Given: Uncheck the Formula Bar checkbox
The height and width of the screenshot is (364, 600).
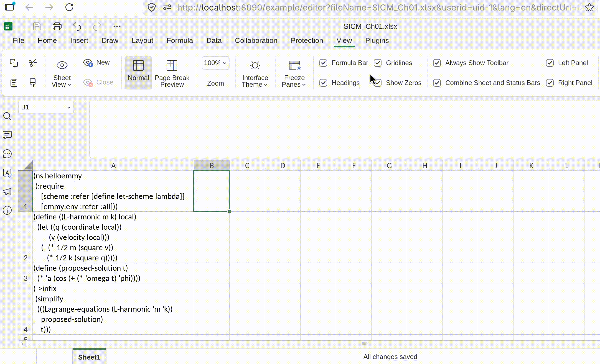Looking at the screenshot, I should click(323, 63).
